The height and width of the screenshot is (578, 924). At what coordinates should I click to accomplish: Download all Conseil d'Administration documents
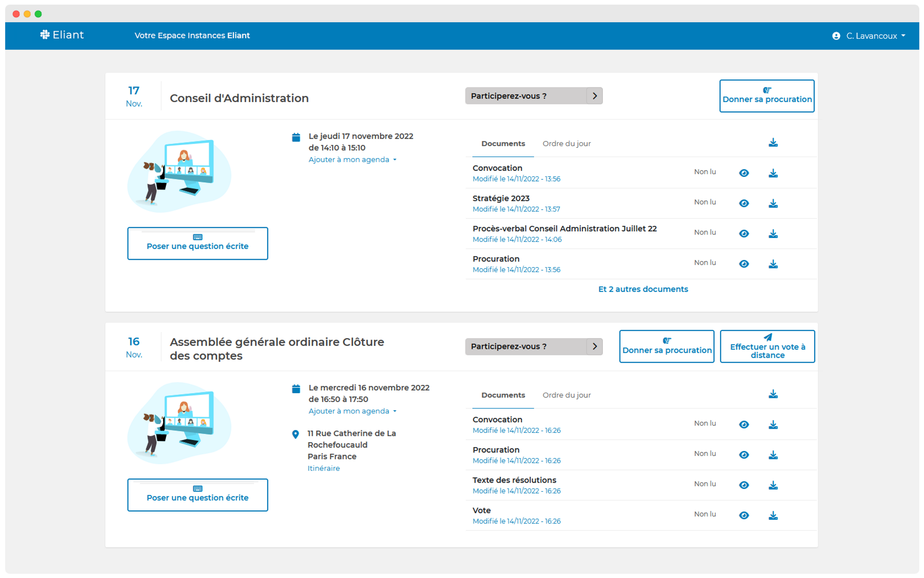773,143
